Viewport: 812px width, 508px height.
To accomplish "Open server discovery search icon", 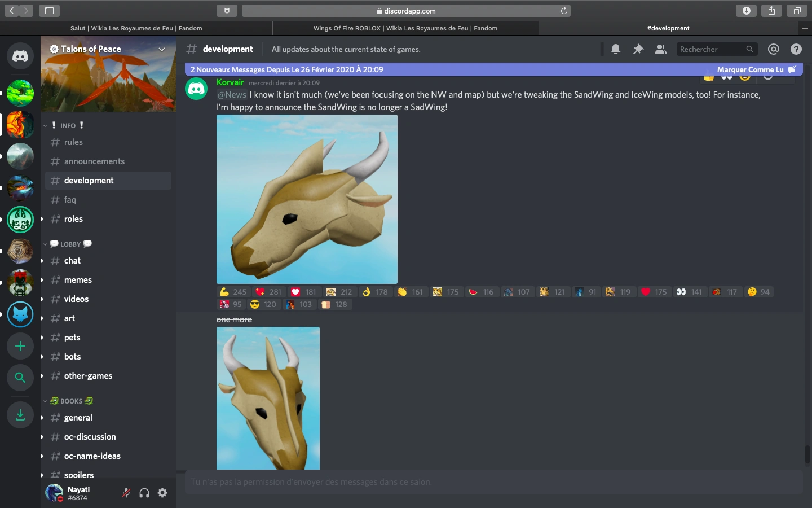I will pos(20,378).
